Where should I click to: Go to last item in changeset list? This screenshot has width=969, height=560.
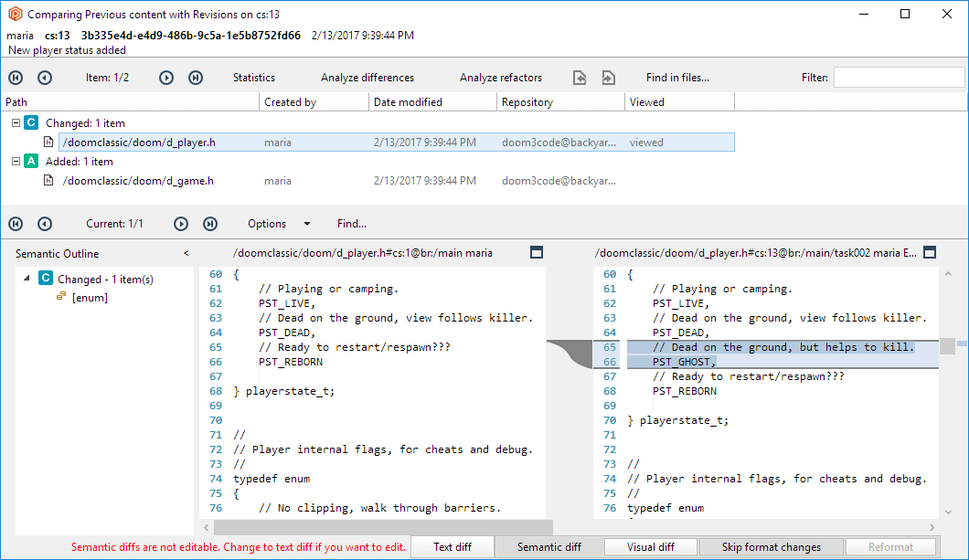click(x=196, y=78)
